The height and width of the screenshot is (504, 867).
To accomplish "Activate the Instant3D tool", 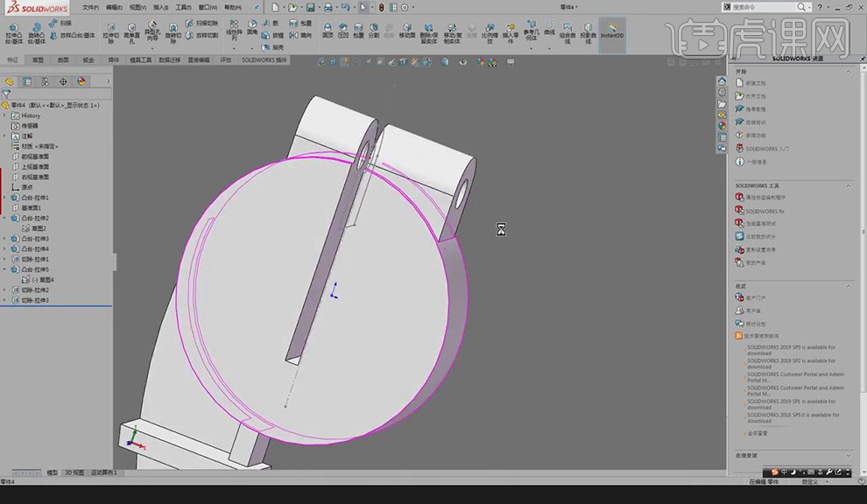I will click(612, 30).
